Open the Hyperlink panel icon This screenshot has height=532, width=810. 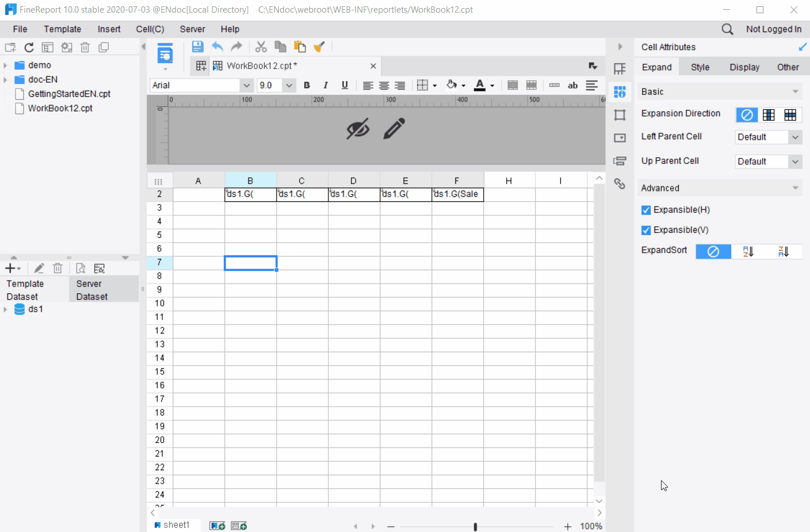pos(620,183)
